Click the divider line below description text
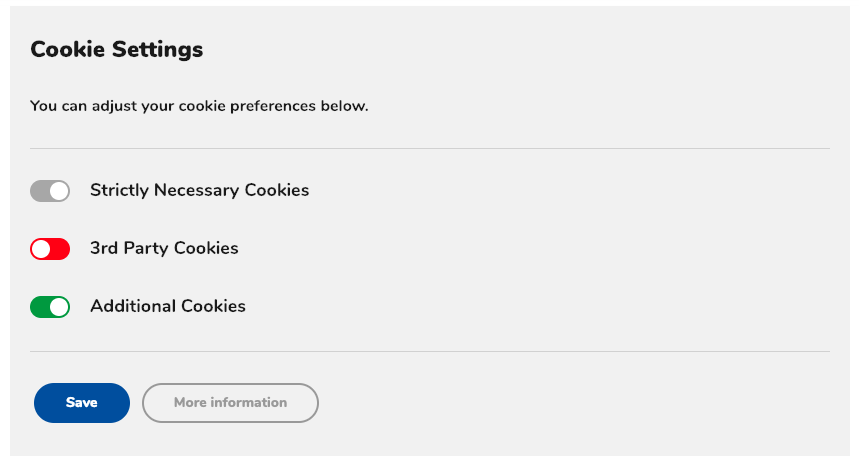Screen dimensions: 859x462 (430, 148)
